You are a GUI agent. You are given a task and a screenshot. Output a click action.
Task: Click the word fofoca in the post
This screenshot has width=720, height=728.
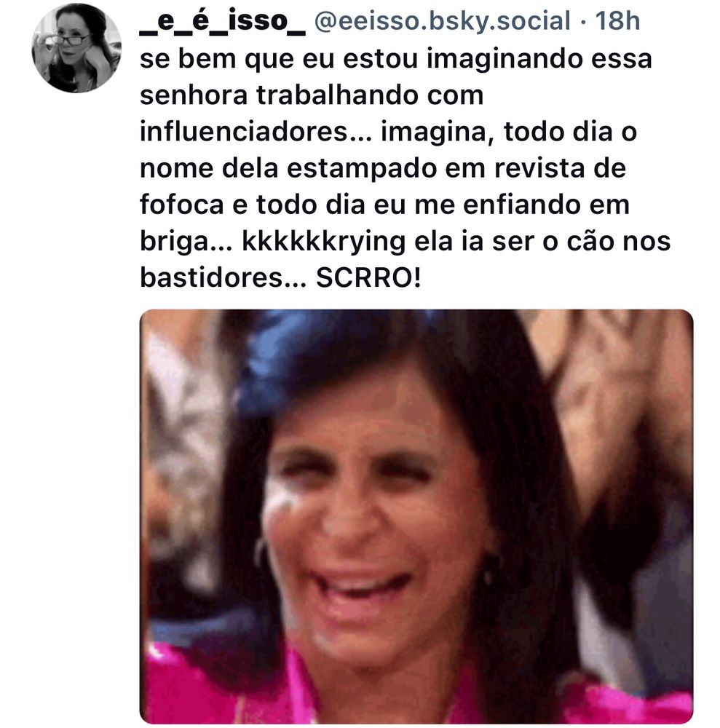point(181,205)
